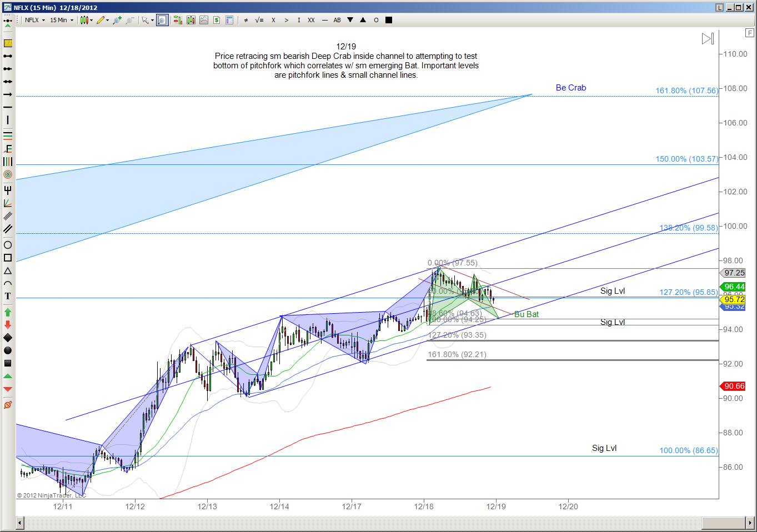Select the Gann Fan tool
Viewport: 757px width, 532px height.
(8, 203)
